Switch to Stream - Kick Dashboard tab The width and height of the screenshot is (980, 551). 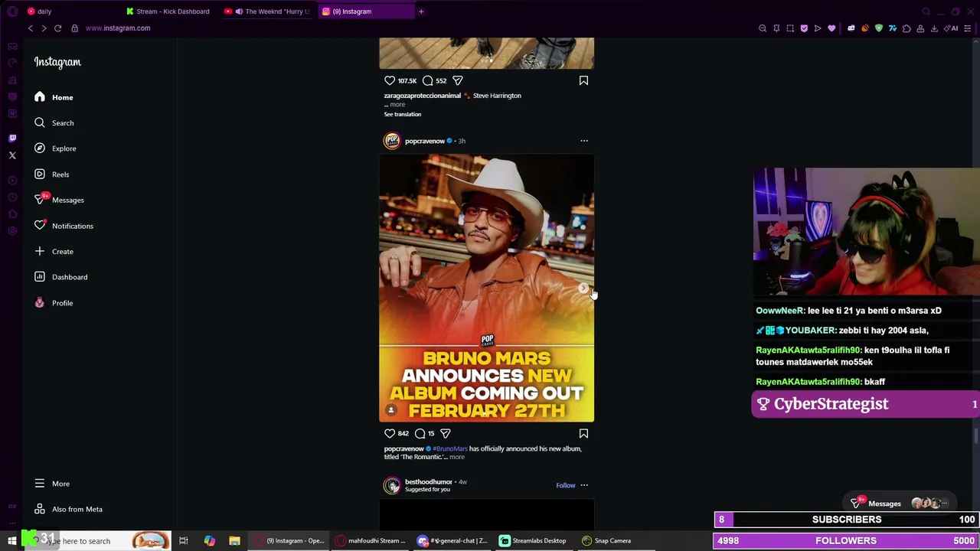click(x=168, y=11)
